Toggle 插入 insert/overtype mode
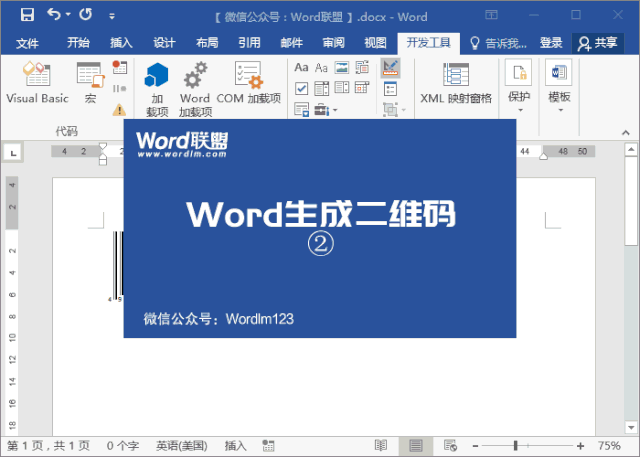Viewport: 640px width, 457px height. [x=236, y=446]
